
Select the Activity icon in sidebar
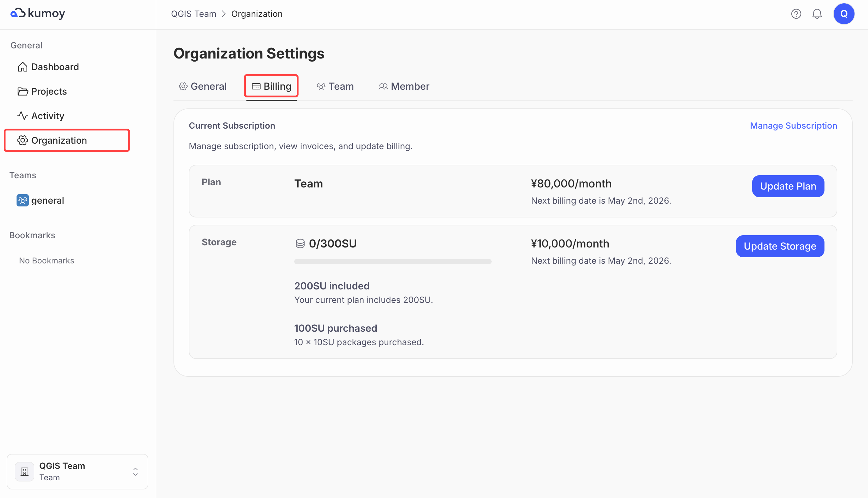23,115
